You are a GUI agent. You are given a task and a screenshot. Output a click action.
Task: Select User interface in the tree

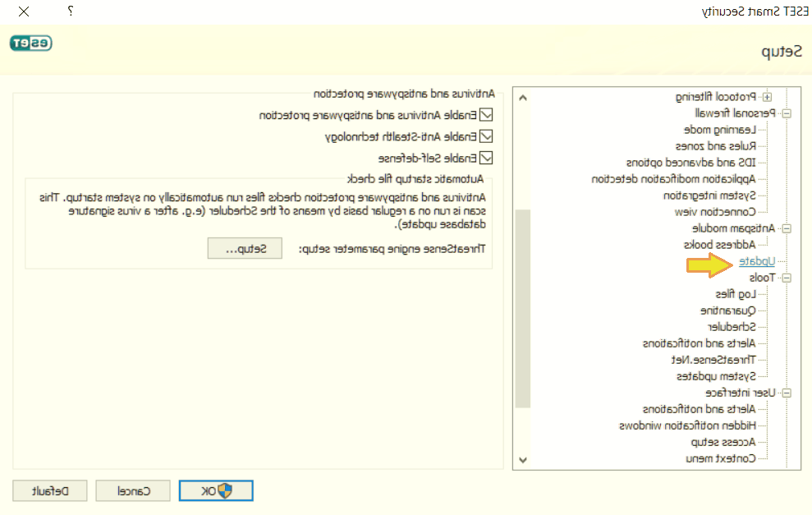tap(741, 393)
